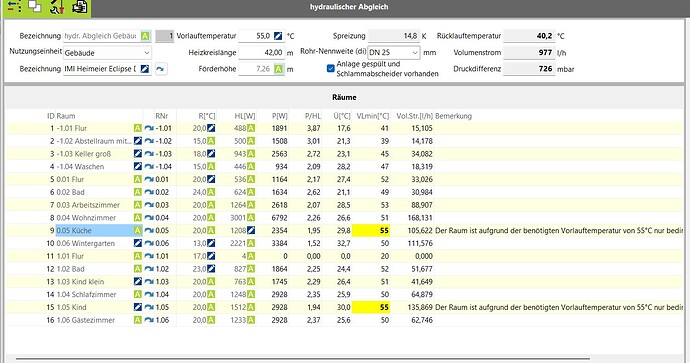Sort by the VLmin[°C] column header

point(373,116)
